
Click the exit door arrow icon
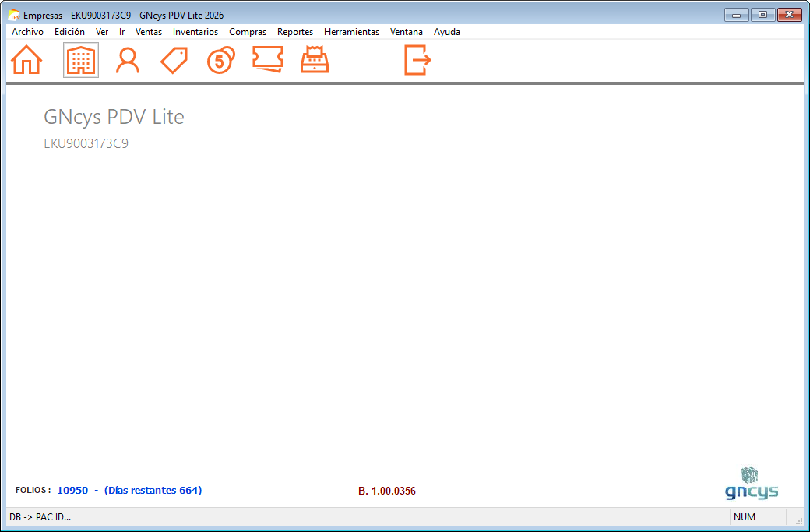(x=417, y=60)
